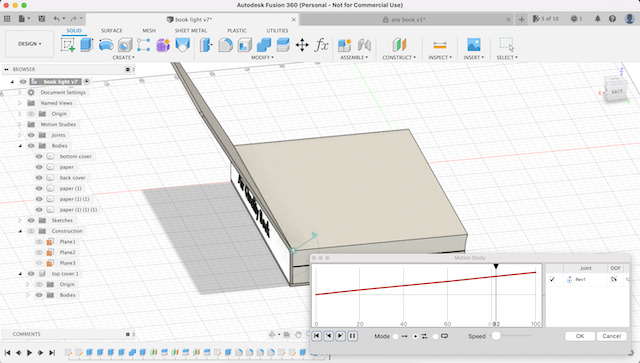The image size is (640, 363).
Task: Open the DESIGN workspace dropdown
Action: [29, 44]
